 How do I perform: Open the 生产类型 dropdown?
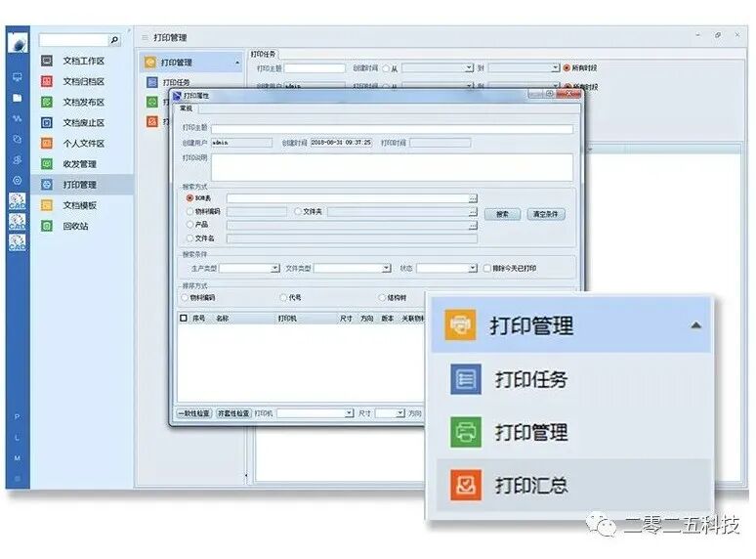pyautogui.click(x=274, y=268)
